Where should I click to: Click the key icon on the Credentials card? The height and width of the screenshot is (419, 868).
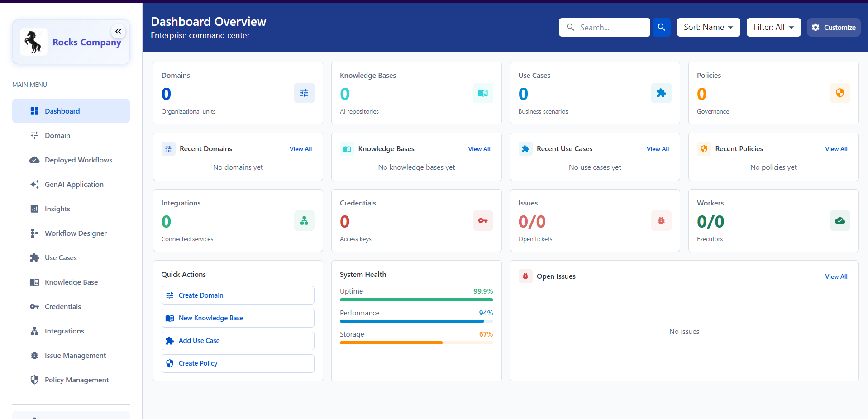coord(482,221)
